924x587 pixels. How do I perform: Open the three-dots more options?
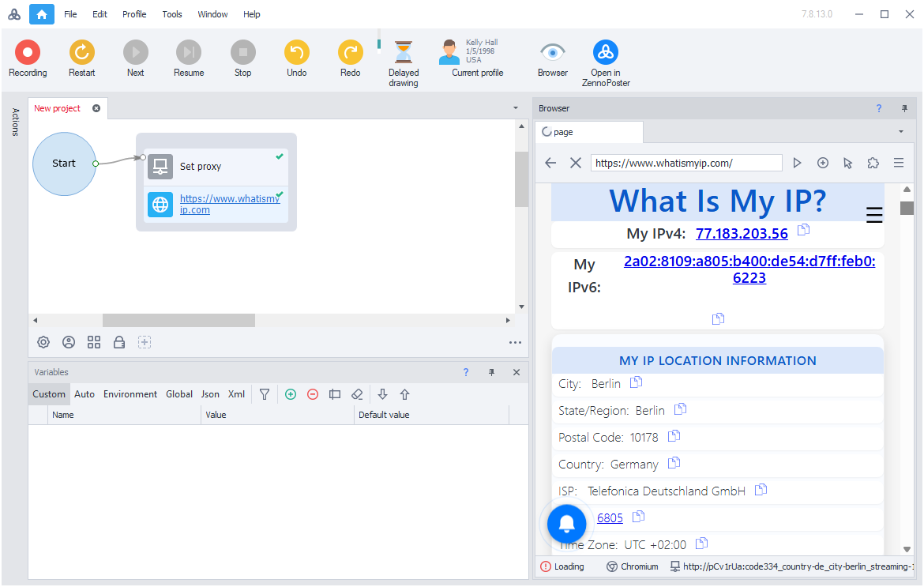(515, 342)
